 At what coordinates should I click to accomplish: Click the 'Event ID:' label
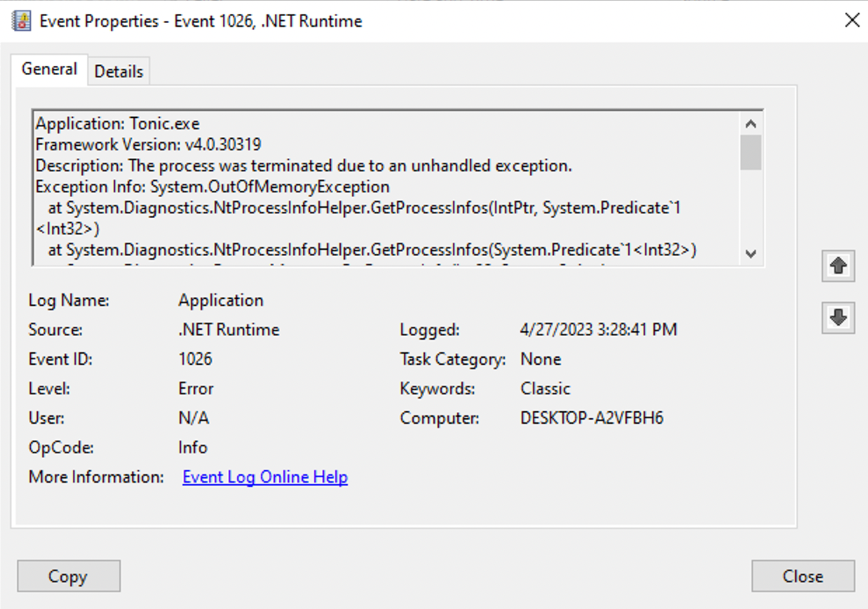point(60,359)
